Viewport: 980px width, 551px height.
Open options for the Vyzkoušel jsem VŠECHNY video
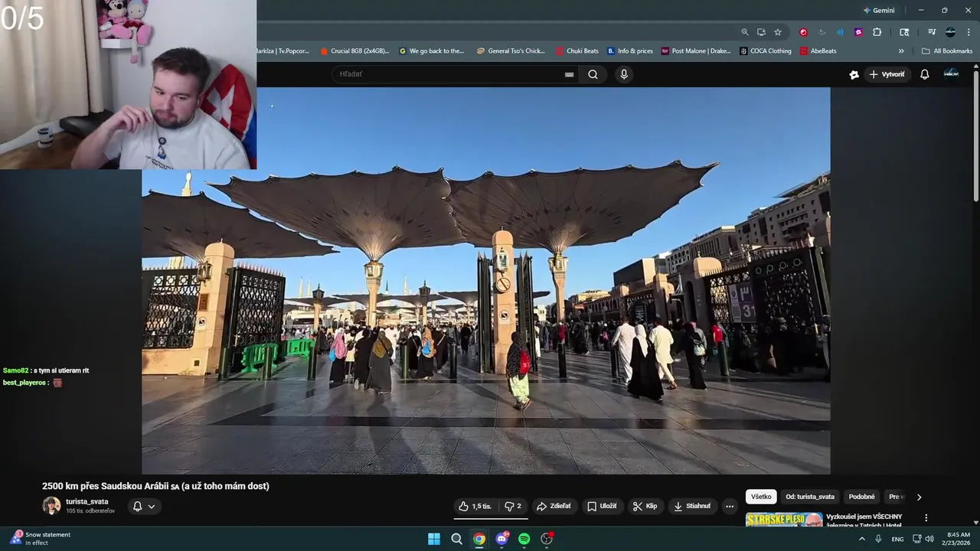pos(926,518)
